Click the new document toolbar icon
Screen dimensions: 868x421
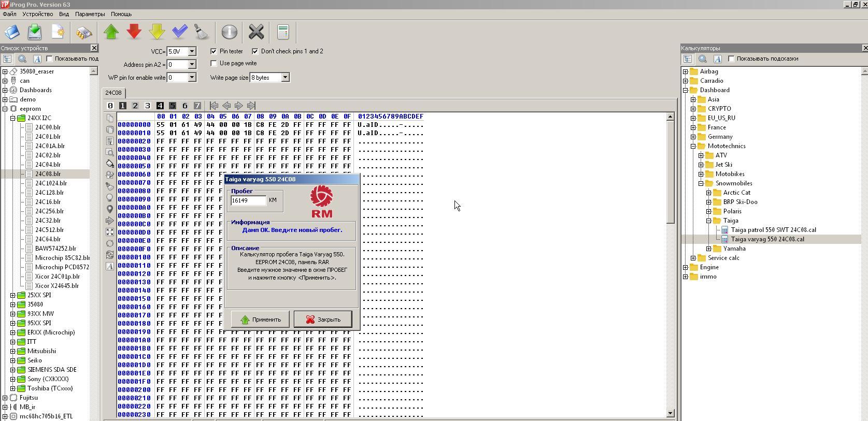coord(58,32)
